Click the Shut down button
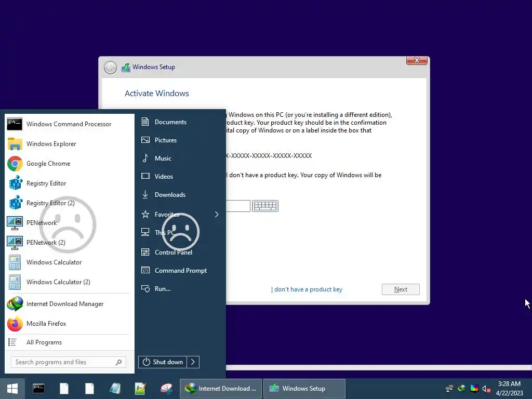Viewport: 532px width, 399px height. point(163,362)
